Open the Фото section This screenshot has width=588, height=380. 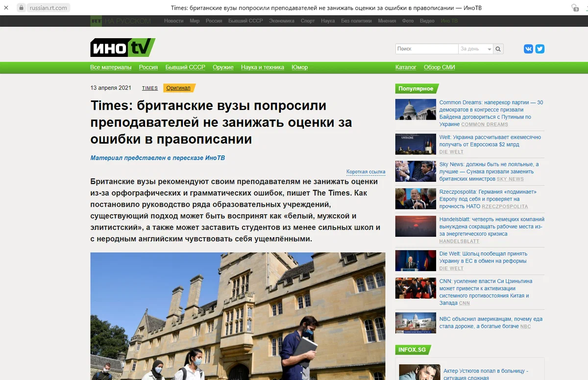coord(408,21)
